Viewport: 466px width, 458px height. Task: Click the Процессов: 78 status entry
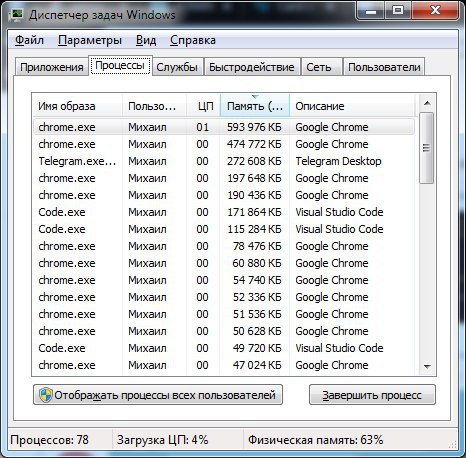point(49,440)
